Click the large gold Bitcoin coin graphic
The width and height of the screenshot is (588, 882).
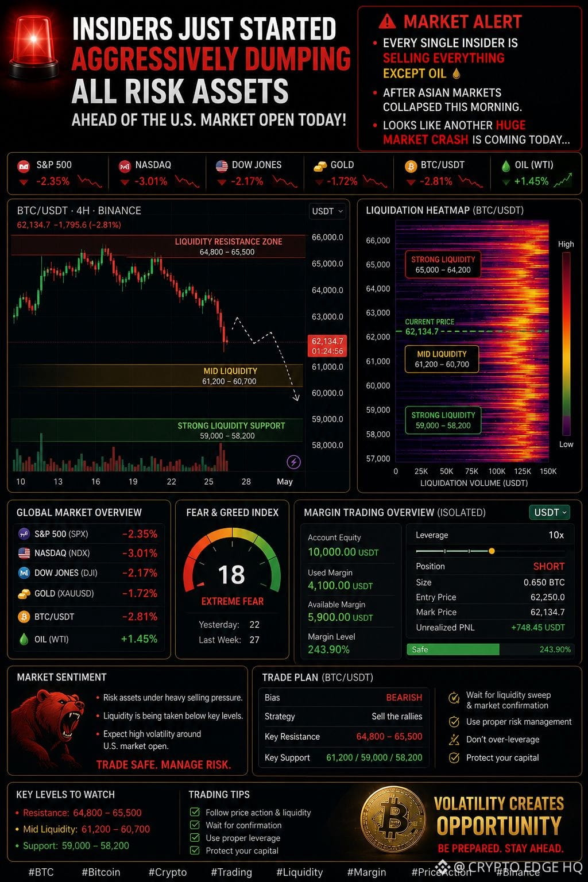(394, 819)
